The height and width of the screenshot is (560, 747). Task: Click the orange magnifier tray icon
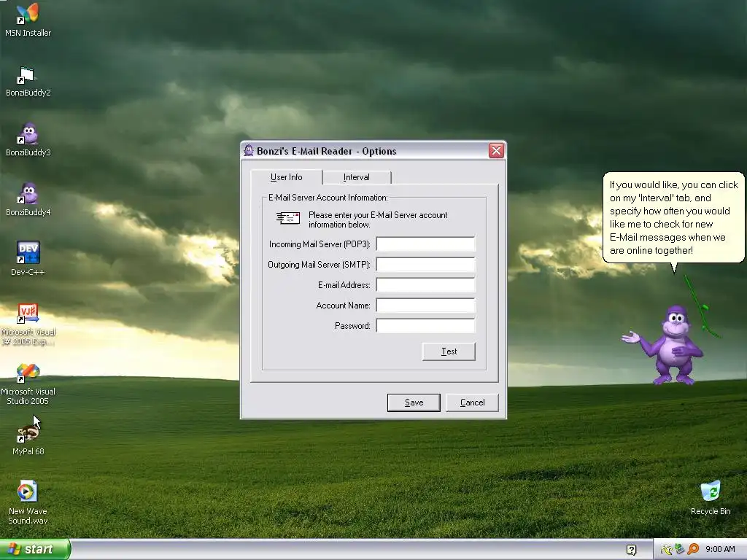693,550
